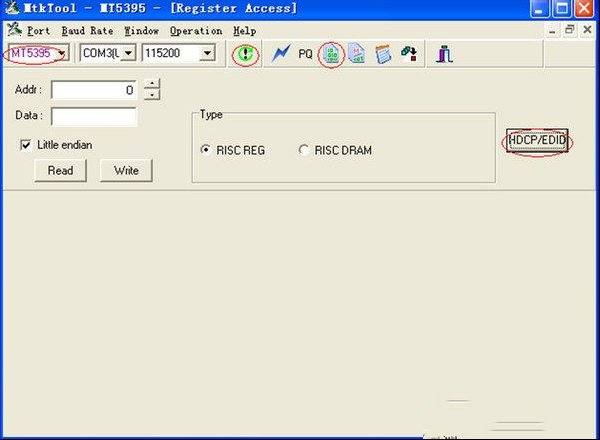
Task: Close the MtkTool main window
Action: [584, 9]
